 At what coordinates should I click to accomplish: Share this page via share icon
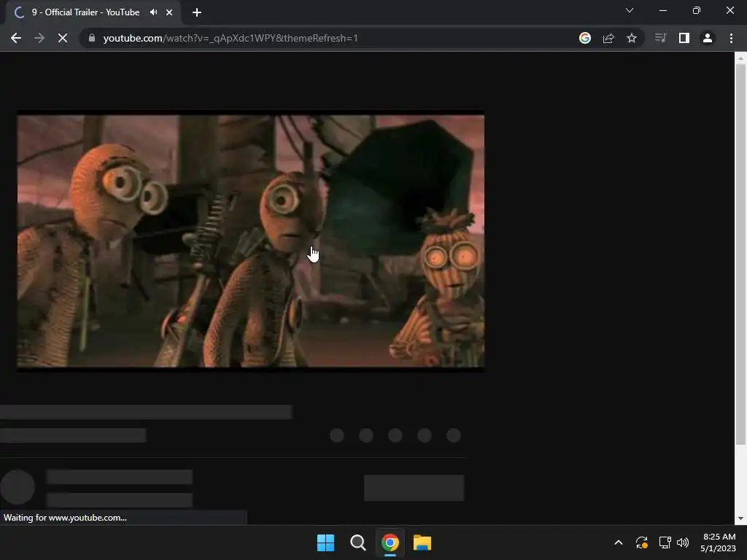coord(608,38)
